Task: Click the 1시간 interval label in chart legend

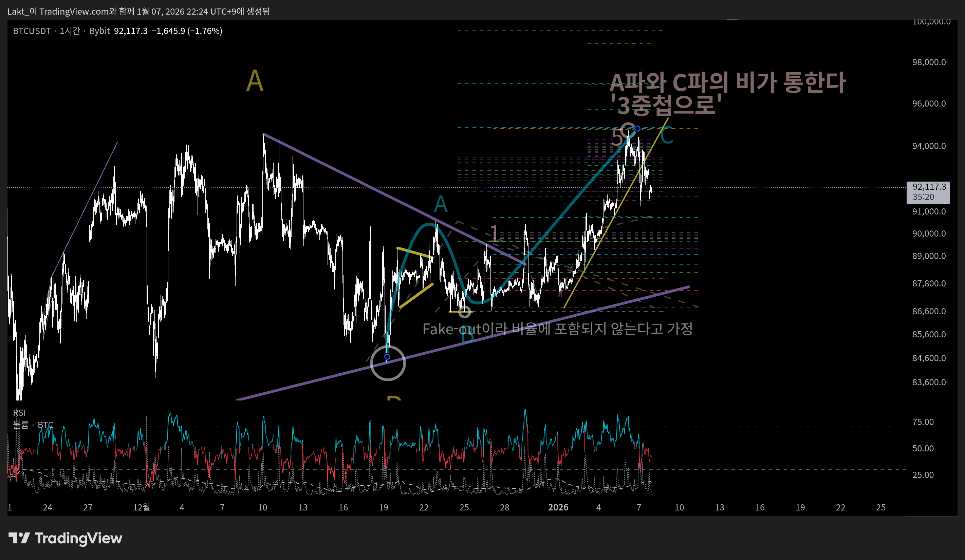Action: tap(70, 31)
